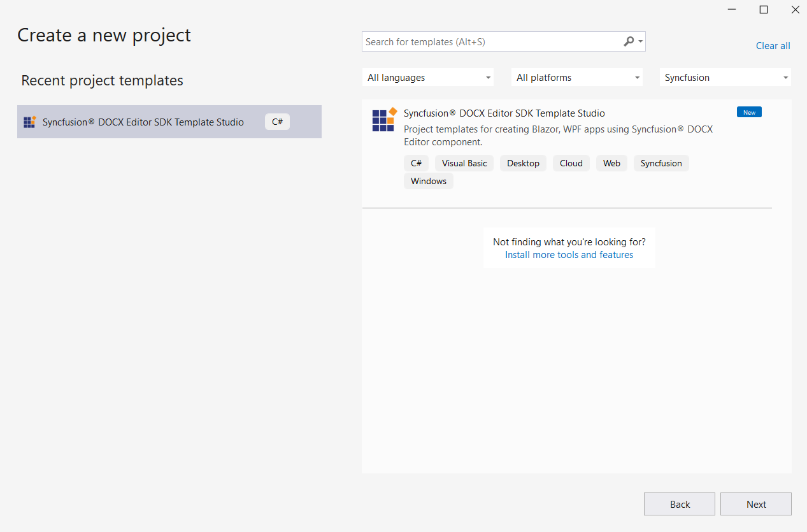The image size is (807, 532).
Task: Open the All languages dropdown
Action: [x=428, y=78]
